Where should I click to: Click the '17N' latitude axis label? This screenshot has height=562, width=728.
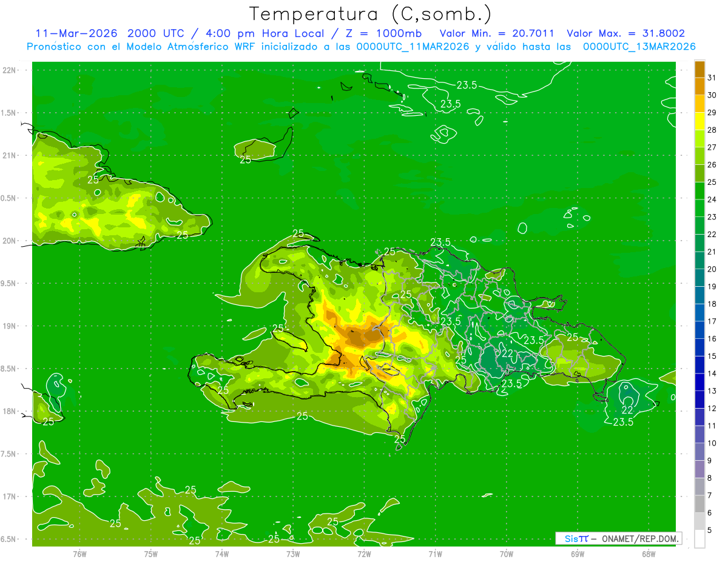[10, 497]
